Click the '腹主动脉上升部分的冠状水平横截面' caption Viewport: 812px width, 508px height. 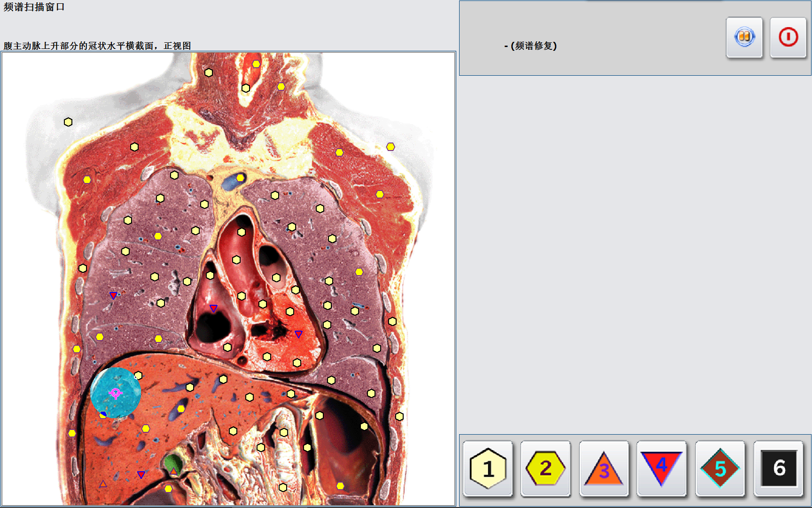point(79,46)
